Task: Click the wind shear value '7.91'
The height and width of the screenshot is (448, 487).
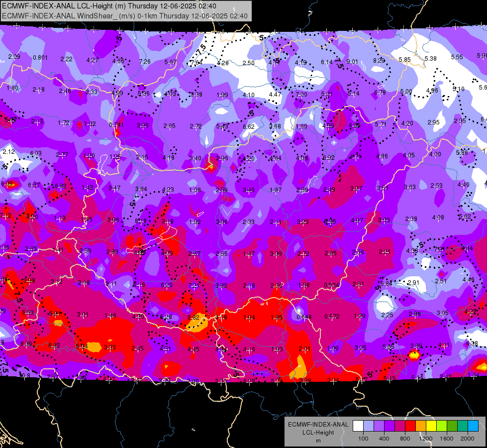Action: [x=439, y=249]
